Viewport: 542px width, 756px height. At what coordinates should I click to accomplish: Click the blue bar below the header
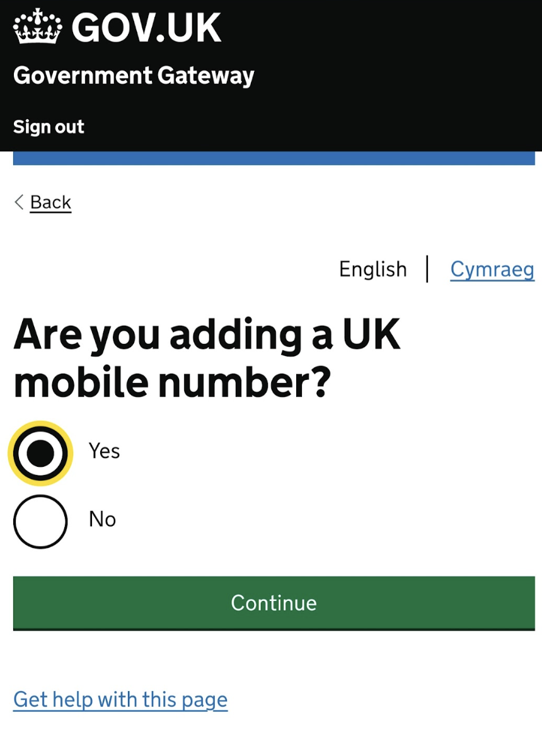[274, 158]
